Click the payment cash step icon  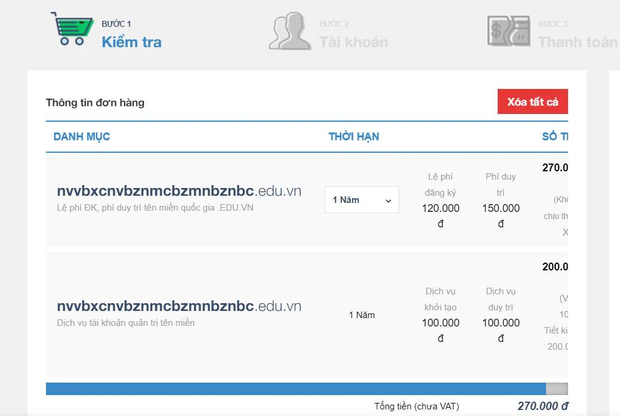pos(508,31)
